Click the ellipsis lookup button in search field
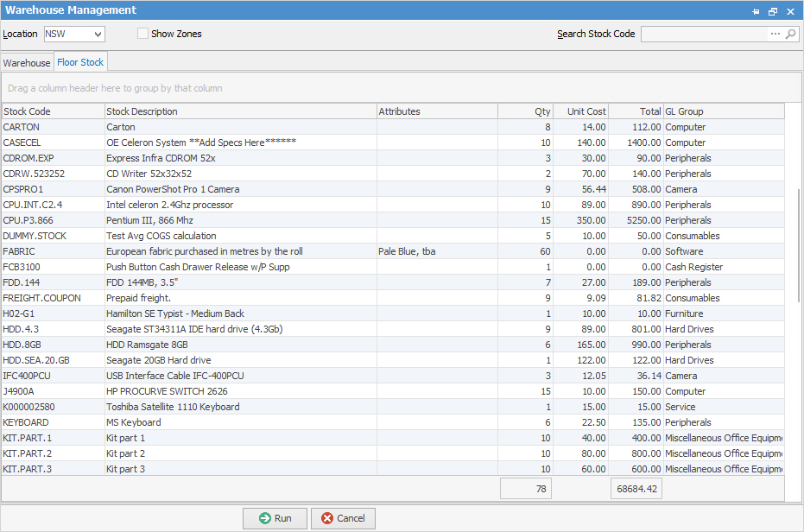 pyautogui.click(x=776, y=35)
